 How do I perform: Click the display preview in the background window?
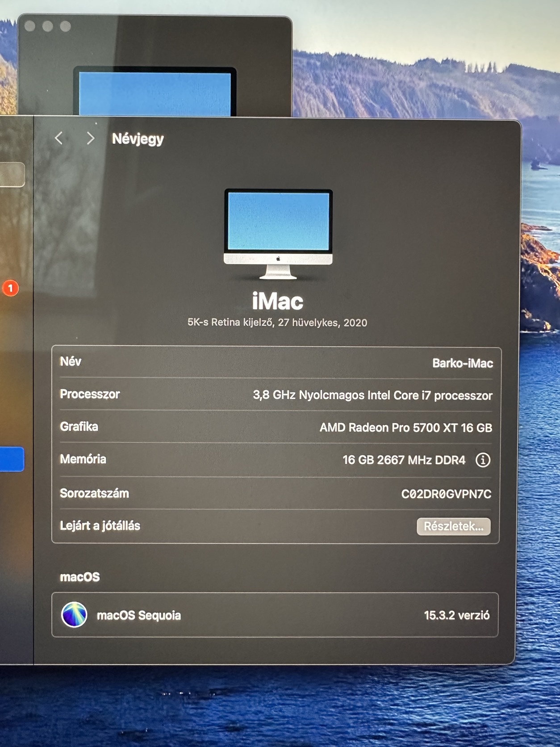point(155,92)
